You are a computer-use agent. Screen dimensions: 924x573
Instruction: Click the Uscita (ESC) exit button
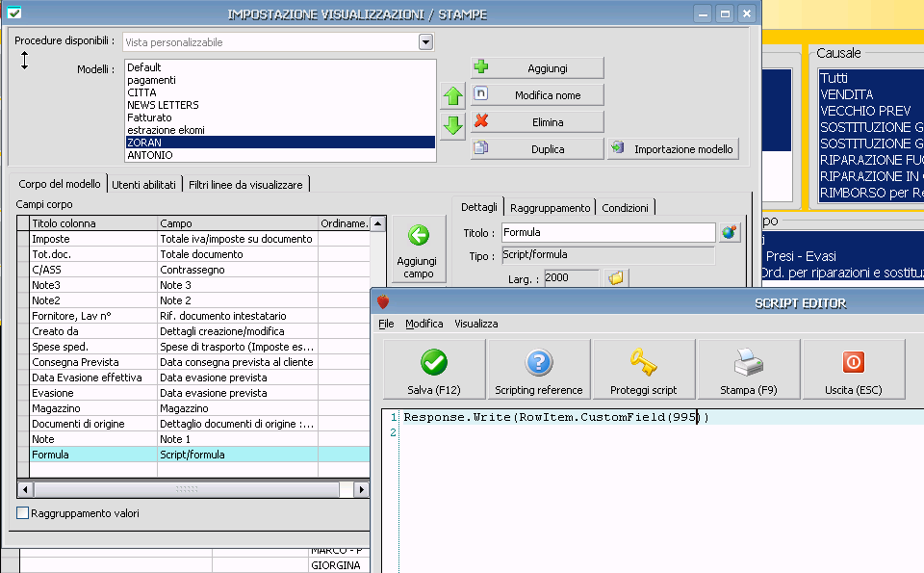coord(854,369)
